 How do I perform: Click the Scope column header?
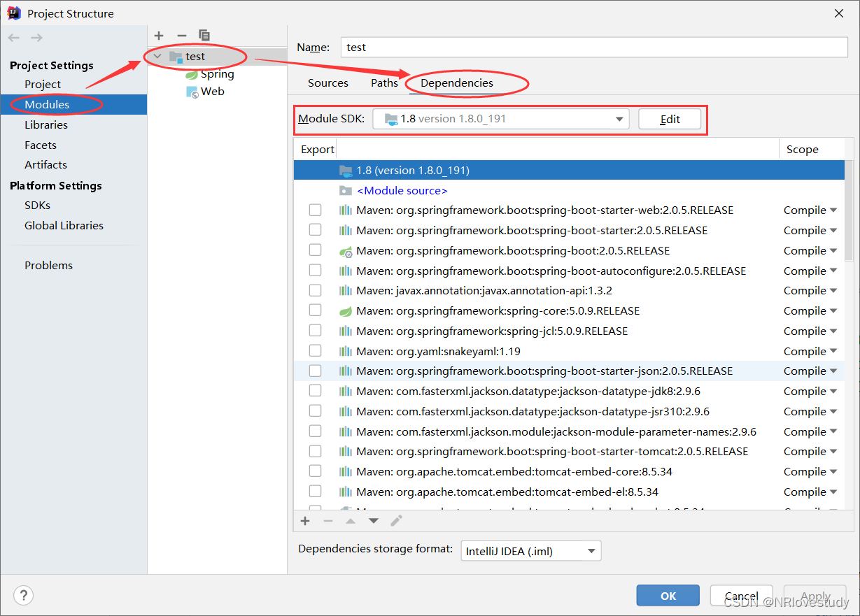pyautogui.click(x=803, y=150)
